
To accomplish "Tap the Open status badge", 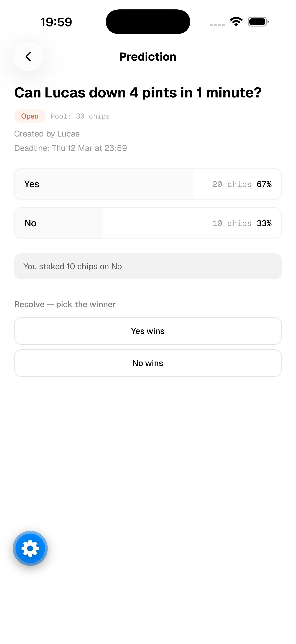I will tap(30, 116).
